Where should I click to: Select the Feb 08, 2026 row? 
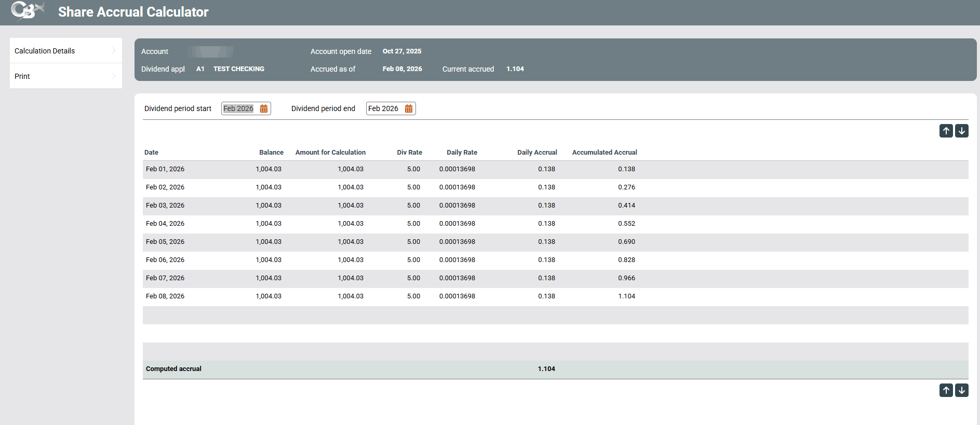(x=165, y=296)
